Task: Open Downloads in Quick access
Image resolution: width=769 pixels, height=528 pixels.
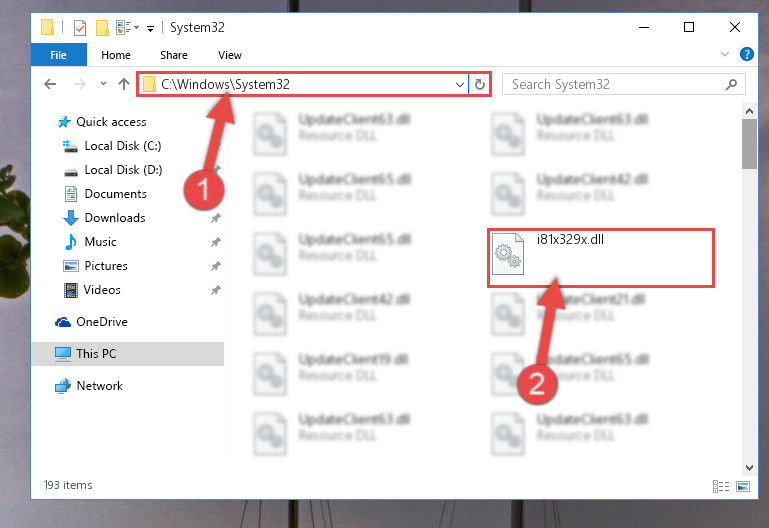Action: [x=115, y=218]
